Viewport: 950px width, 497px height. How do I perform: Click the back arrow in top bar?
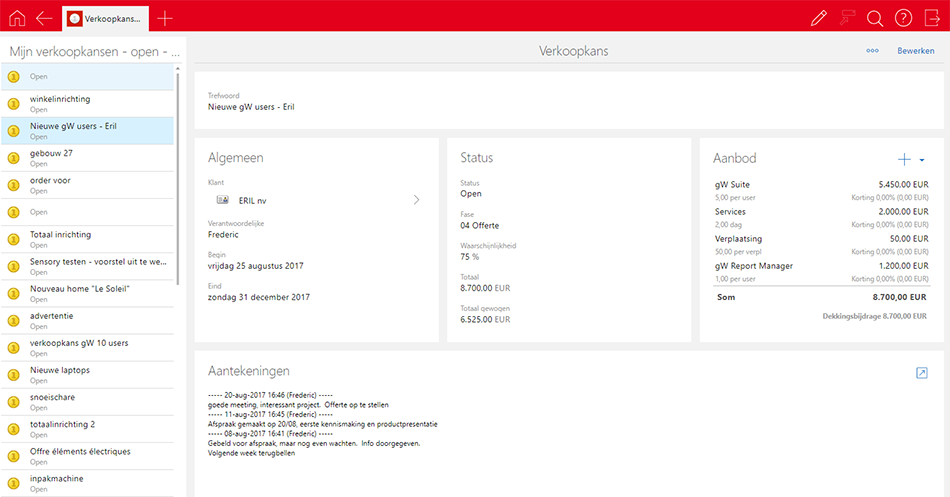tap(44, 18)
